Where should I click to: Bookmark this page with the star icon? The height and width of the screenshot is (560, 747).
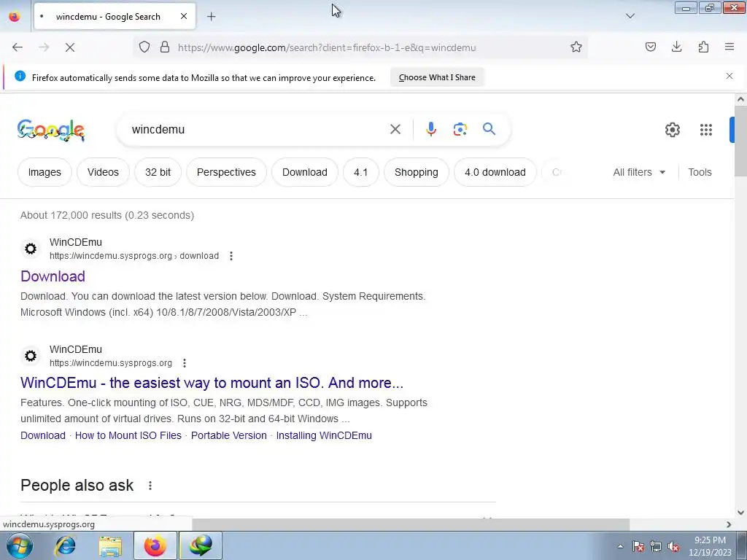(576, 47)
